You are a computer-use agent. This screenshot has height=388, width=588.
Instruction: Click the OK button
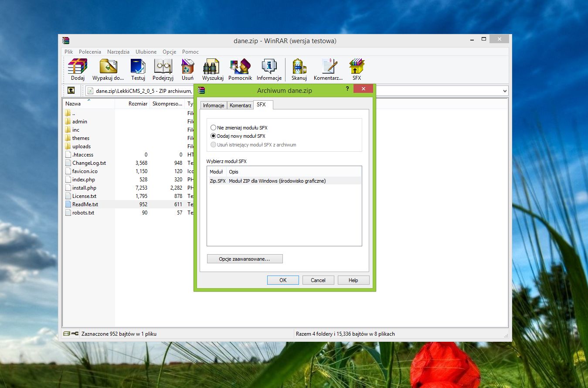[x=283, y=280]
